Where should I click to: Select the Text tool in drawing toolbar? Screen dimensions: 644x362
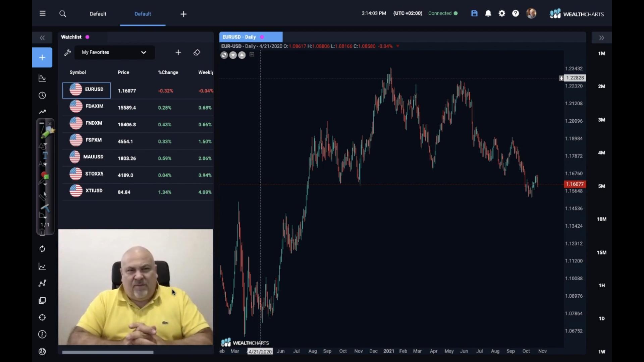(45, 155)
